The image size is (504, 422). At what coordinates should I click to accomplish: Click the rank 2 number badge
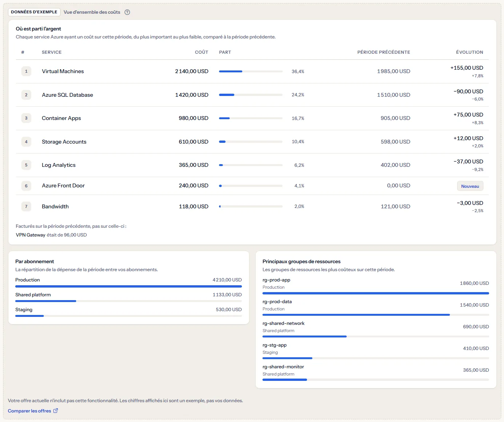click(26, 95)
